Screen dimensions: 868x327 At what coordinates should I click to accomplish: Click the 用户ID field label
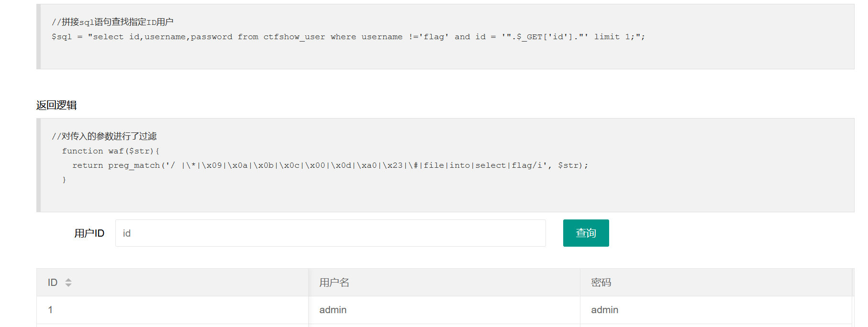[x=89, y=233]
